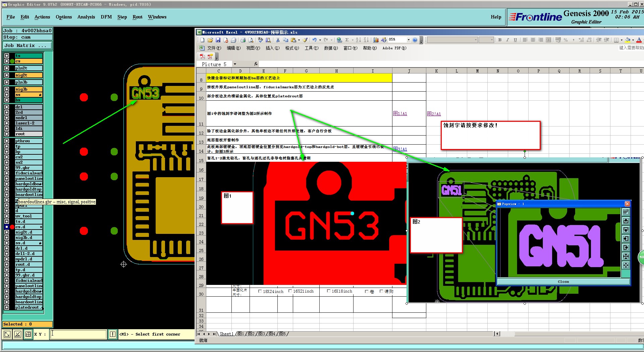Click the last-sheet tab navigation arrow
Viewport: 644px width, 352px height.
coord(214,334)
